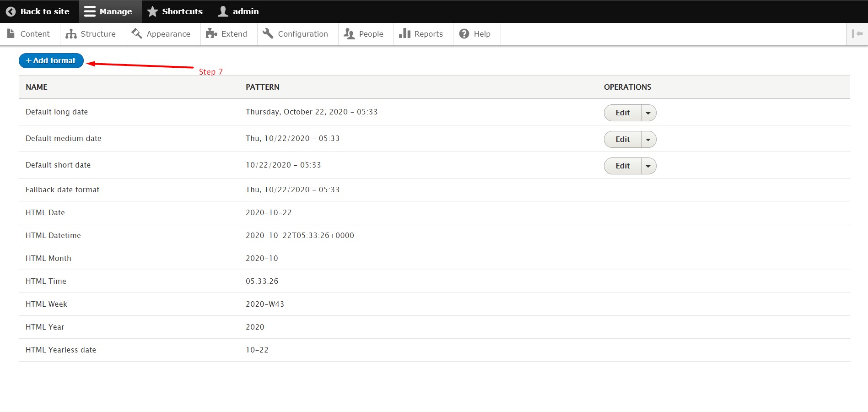Edit the Default long date format
This screenshot has width=868, height=412.
coord(623,113)
